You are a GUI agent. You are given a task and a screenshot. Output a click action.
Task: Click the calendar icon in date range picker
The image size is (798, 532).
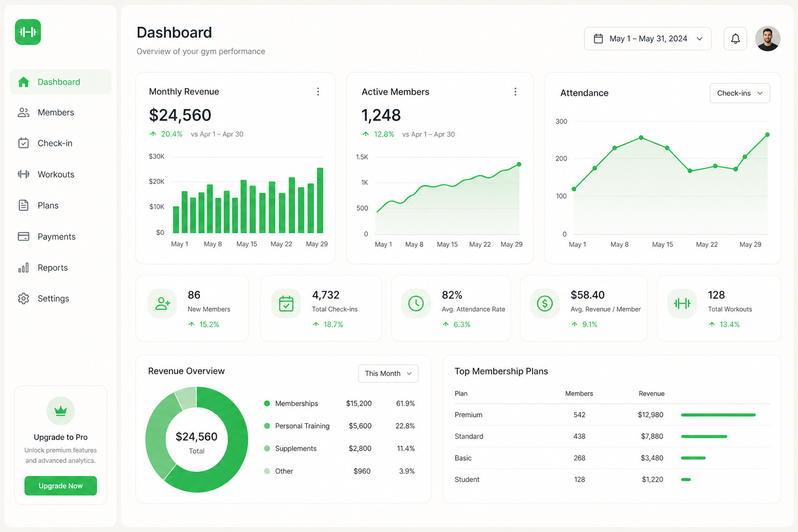pyautogui.click(x=598, y=38)
